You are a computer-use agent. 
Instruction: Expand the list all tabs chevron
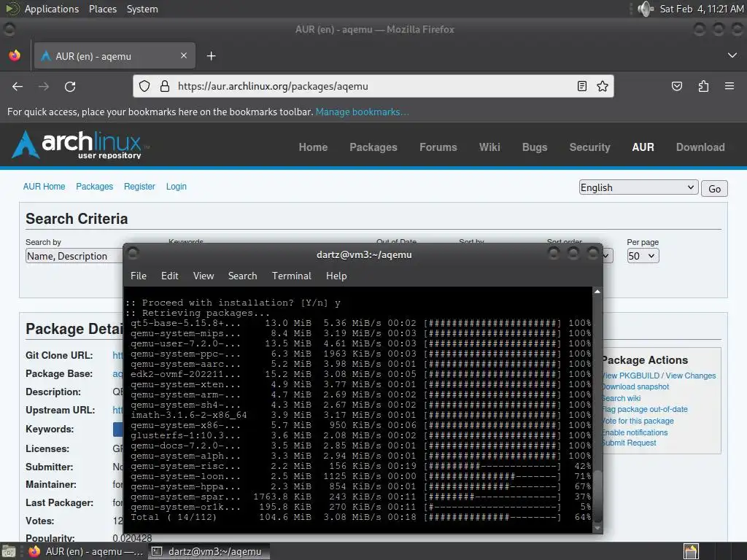click(732, 55)
